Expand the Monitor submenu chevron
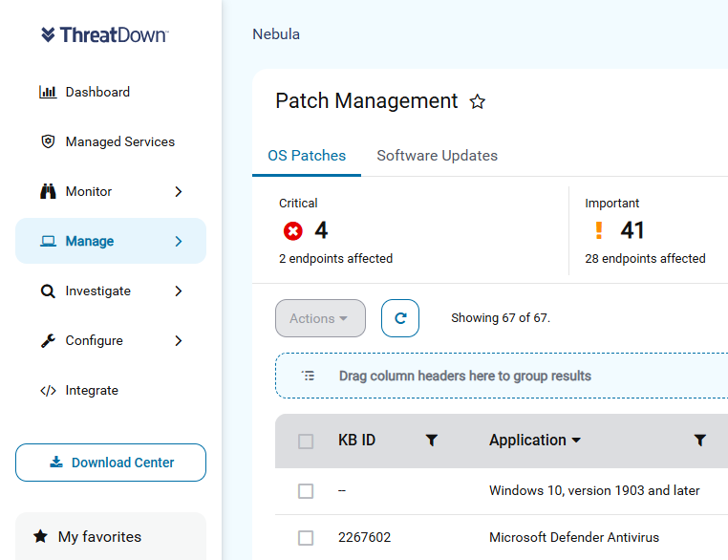The width and height of the screenshot is (728, 560). pos(179,191)
